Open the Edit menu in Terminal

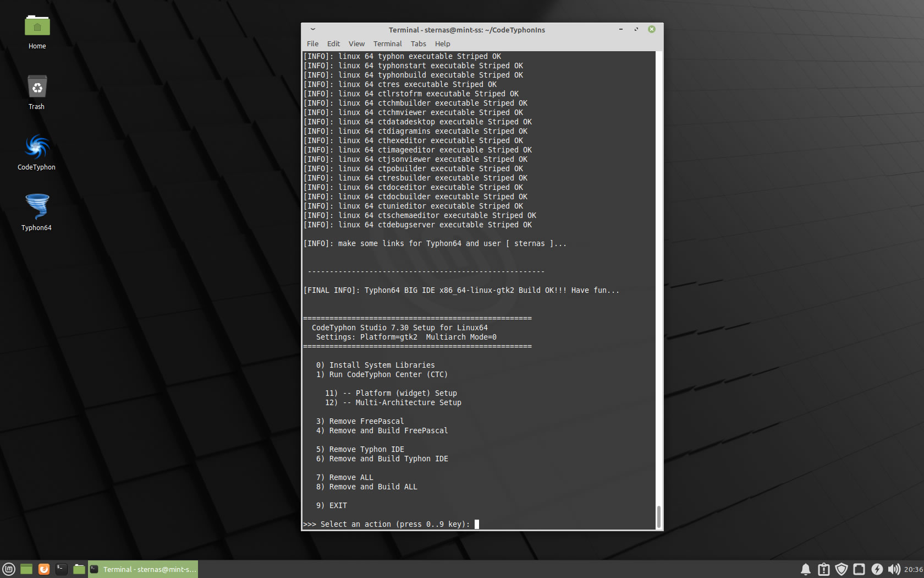click(x=333, y=44)
